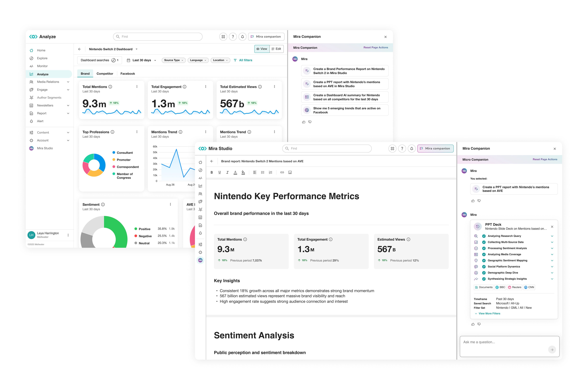
Task: Switch to the Competitor tab
Action: pos(105,74)
